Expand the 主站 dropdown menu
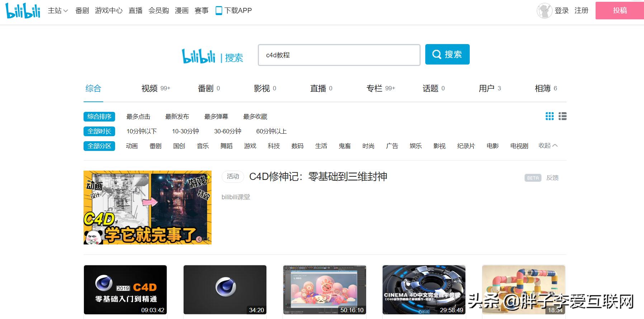 58,11
